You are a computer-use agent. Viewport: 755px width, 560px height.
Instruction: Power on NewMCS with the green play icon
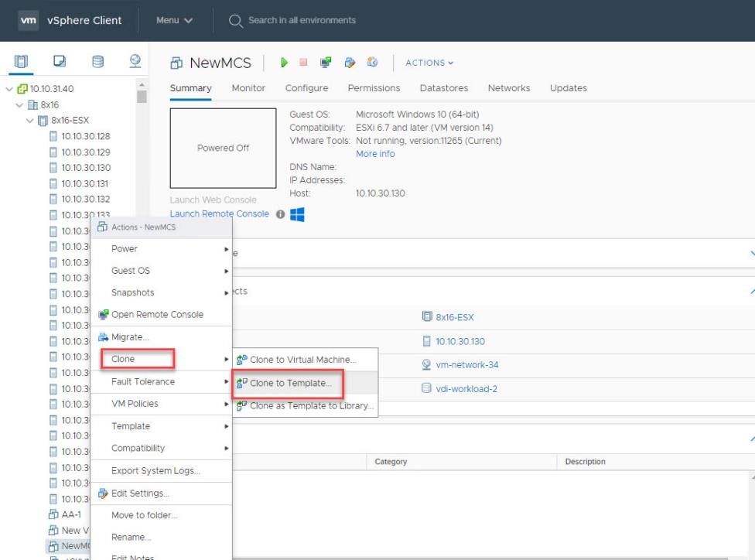pyautogui.click(x=284, y=63)
